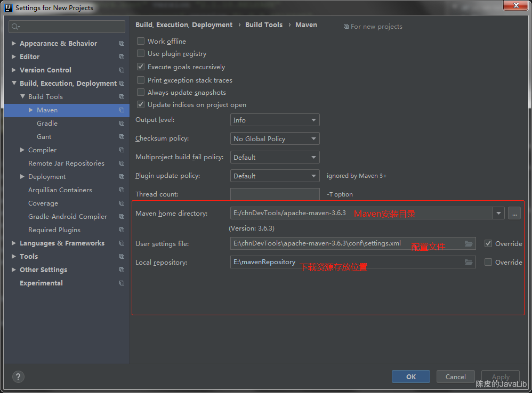Click the For new projects indicator icon

coord(346,27)
